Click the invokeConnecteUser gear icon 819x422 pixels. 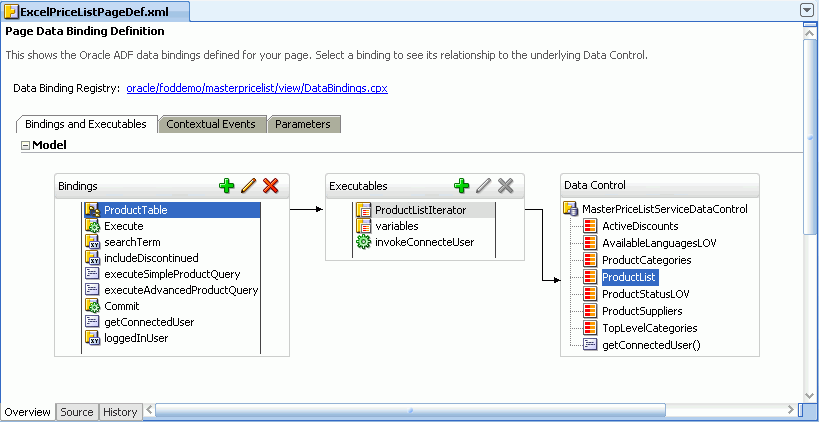[363, 242]
